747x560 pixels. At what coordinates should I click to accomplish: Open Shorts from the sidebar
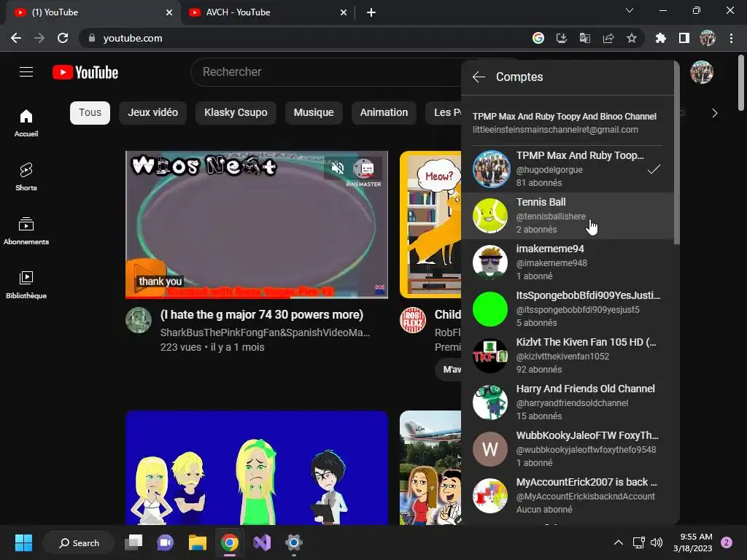click(26, 176)
